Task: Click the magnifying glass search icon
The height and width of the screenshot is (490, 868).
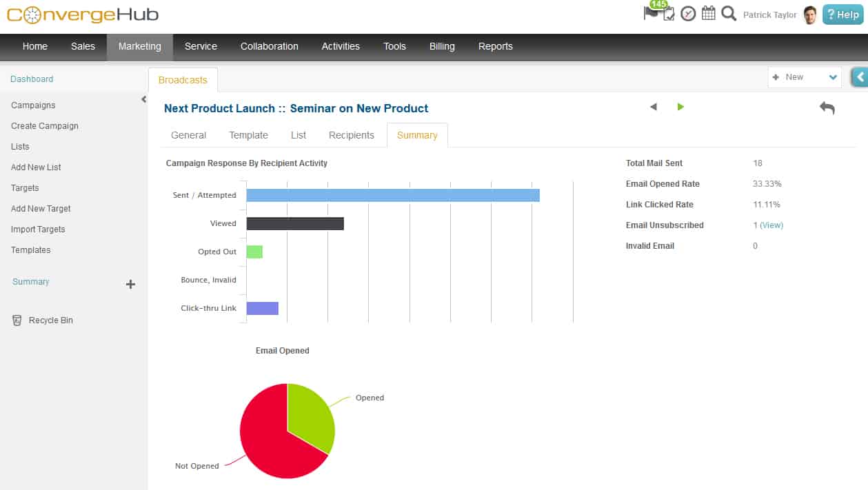Action: pyautogui.click(x=729, y=14)
